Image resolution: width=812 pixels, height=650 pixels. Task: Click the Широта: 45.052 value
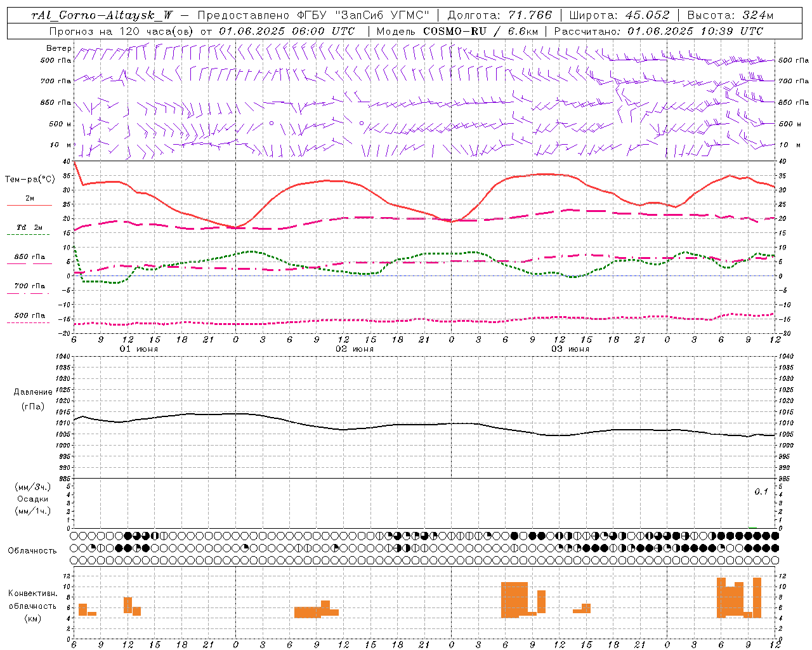(x=620, y=15)
